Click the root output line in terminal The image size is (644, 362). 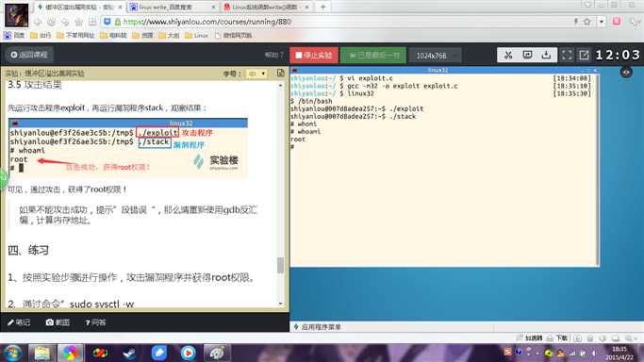(298, 140)
